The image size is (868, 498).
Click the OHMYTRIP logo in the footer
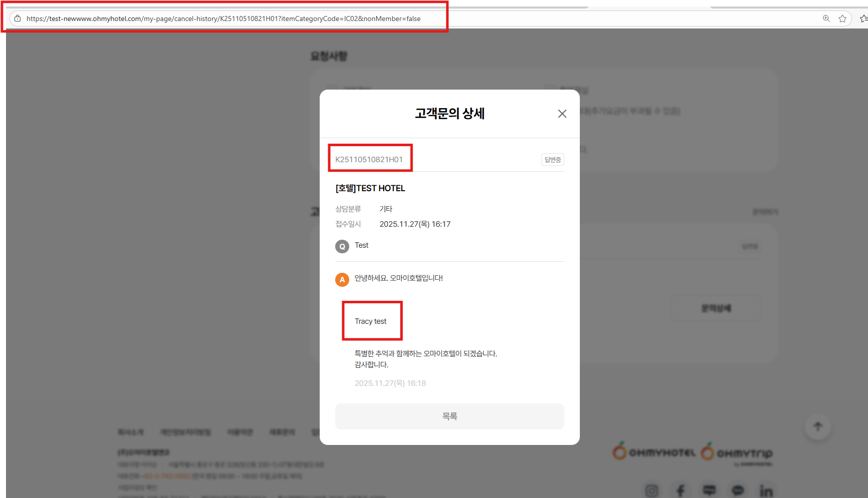(737, 452)
